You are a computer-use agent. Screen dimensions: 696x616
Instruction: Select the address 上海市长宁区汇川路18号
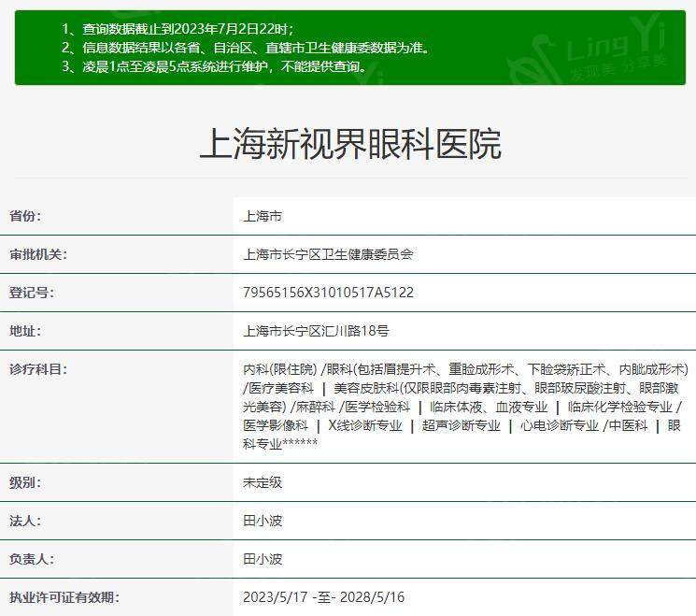tap(316, 331)
